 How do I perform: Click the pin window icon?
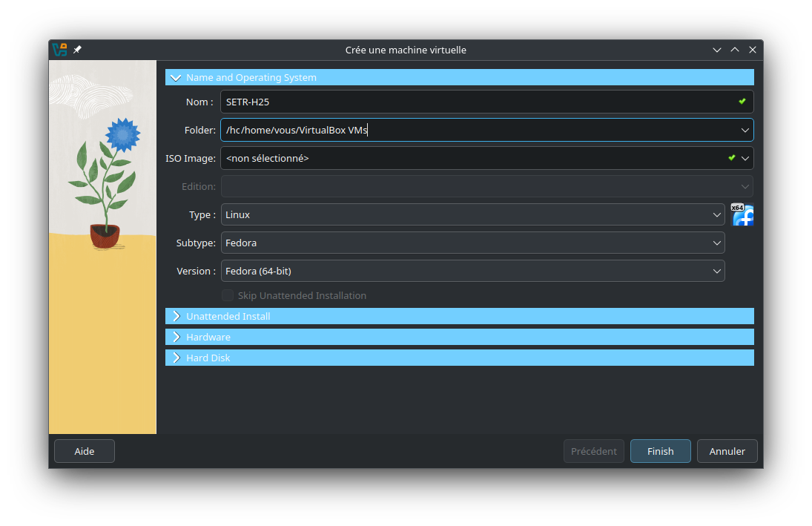[x=77, y=50]
